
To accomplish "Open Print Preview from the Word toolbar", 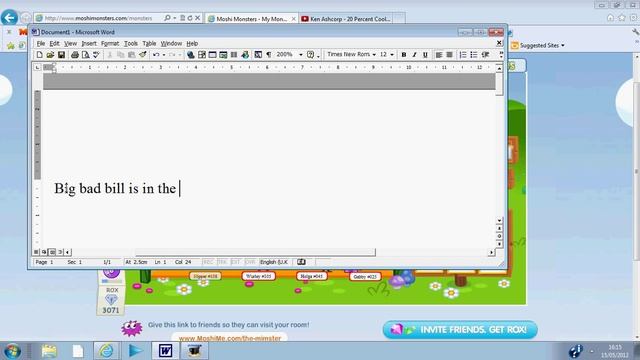I will [x=85, y=55].
